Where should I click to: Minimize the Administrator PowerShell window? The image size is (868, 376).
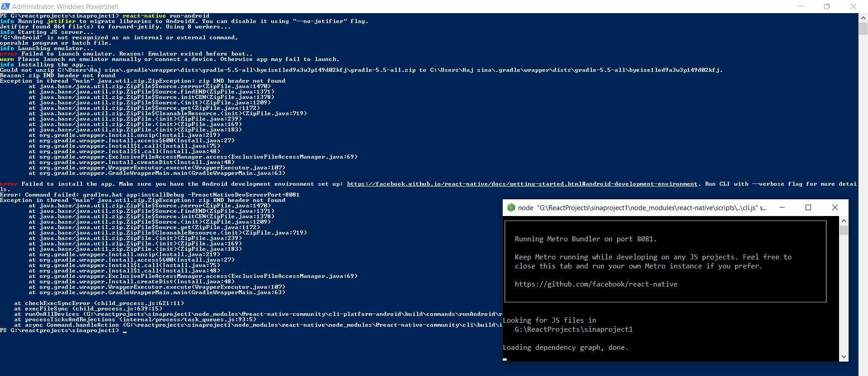(x=800, y=6)
